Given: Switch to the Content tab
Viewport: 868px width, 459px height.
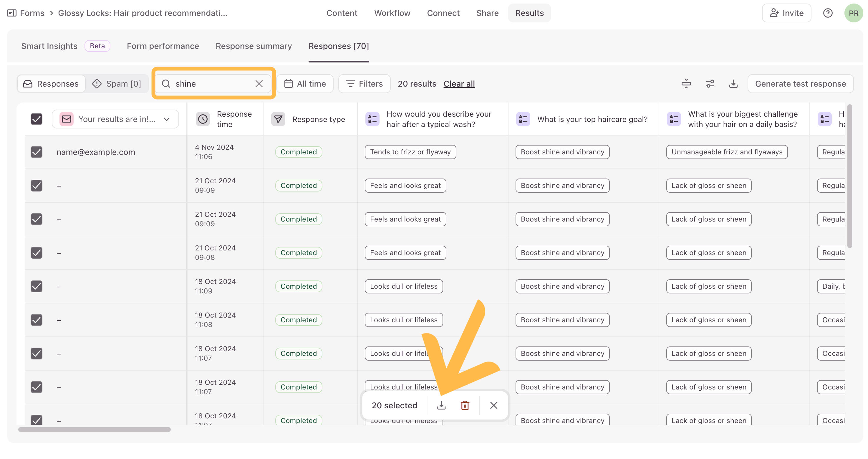Looking at the screenshot, I should pyautogui.click(x=342, y=13).
